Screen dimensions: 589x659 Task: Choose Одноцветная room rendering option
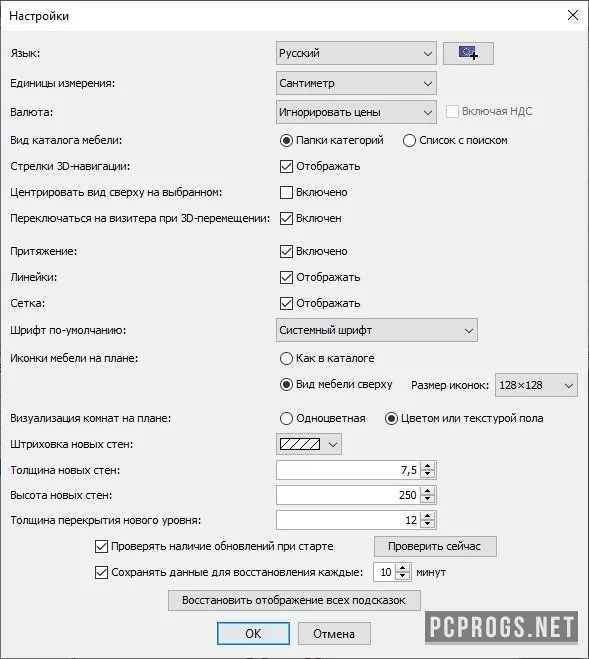pos(286,419)
